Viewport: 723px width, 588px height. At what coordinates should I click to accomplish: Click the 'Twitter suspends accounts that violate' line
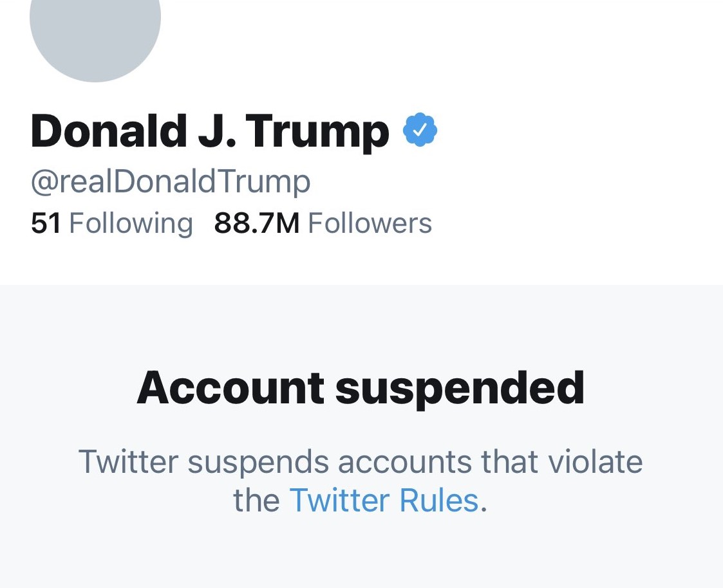[361, 462]
